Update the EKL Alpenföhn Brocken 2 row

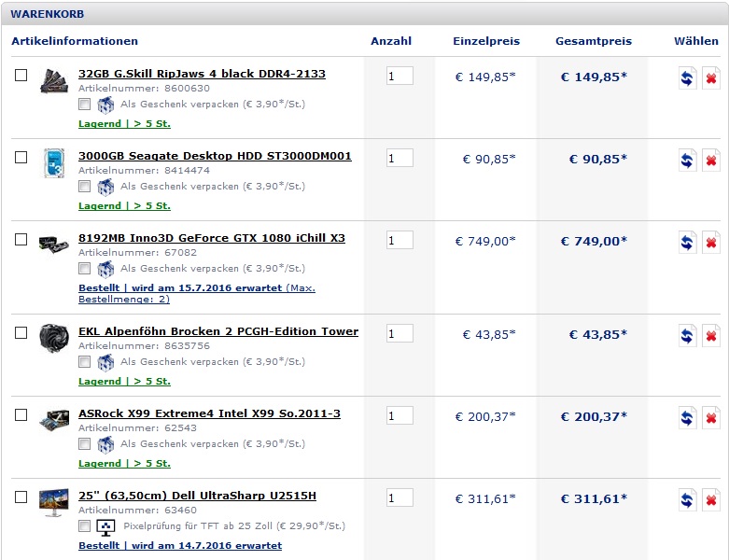(x=688, y=336)
